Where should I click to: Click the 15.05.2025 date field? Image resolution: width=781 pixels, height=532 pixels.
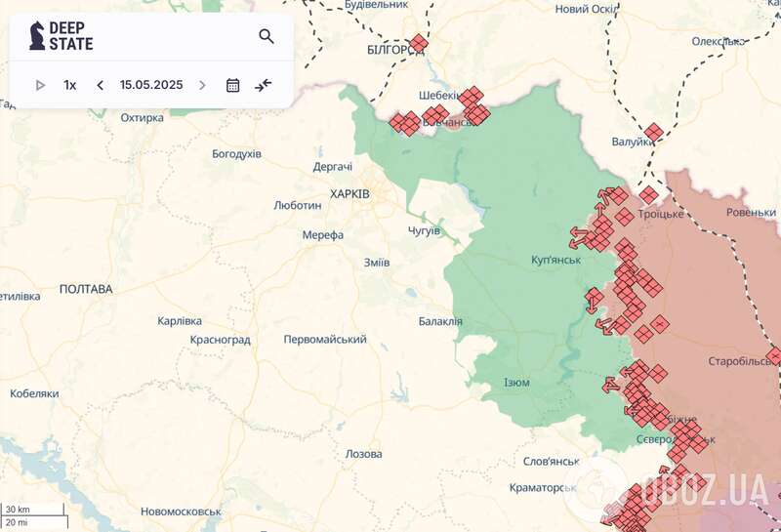pyautogui.click(x=151, y=85)
